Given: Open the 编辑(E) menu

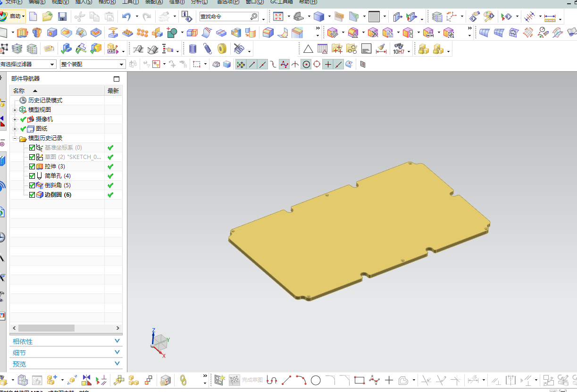Looking at the screenshot, I should coord(37,2).
